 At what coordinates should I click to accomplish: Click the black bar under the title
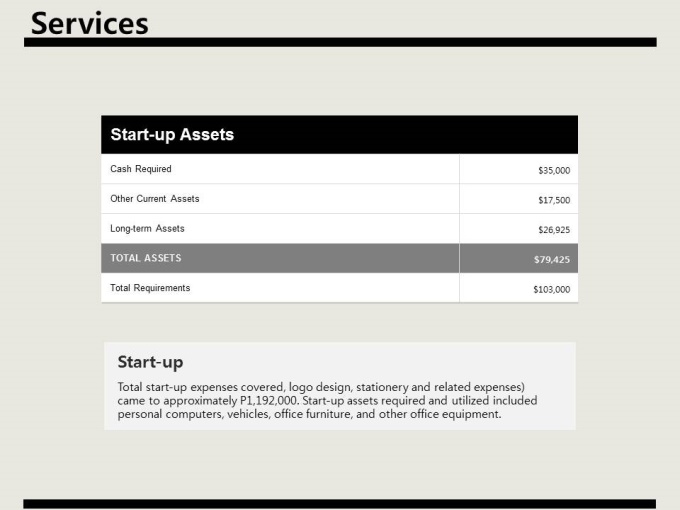pos(340,42)
